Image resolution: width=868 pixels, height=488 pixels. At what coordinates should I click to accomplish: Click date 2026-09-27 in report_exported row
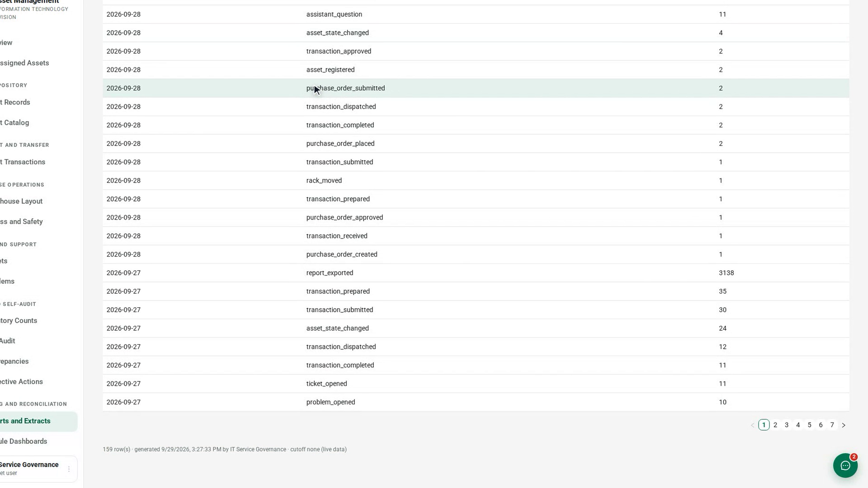pos(123,273)
